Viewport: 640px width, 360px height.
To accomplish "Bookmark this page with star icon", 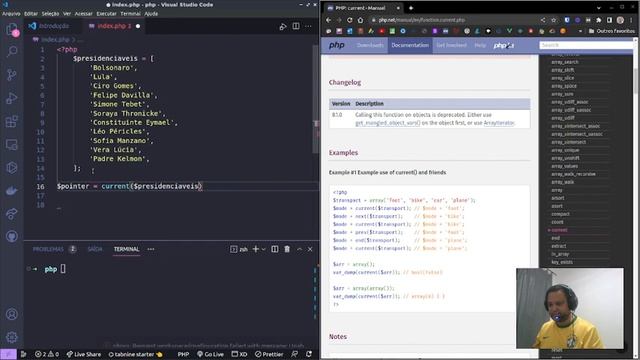I will click(x=554, y=20).
